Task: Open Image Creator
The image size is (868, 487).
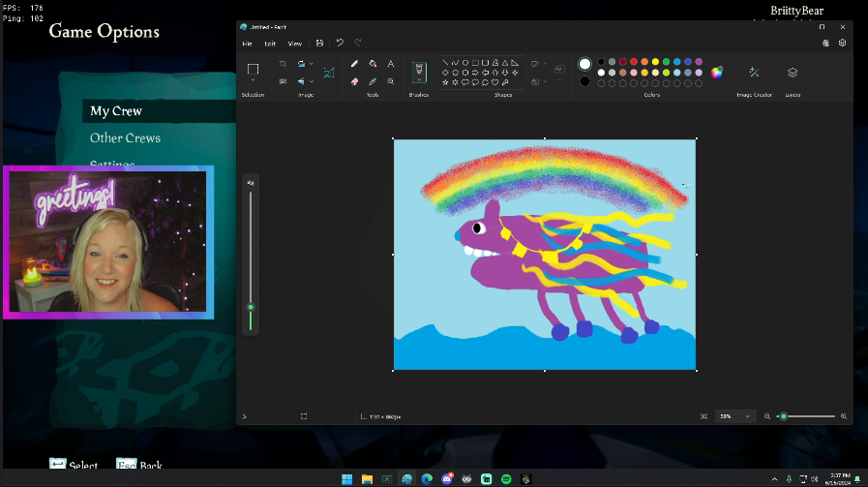Action: pos(754,73)
